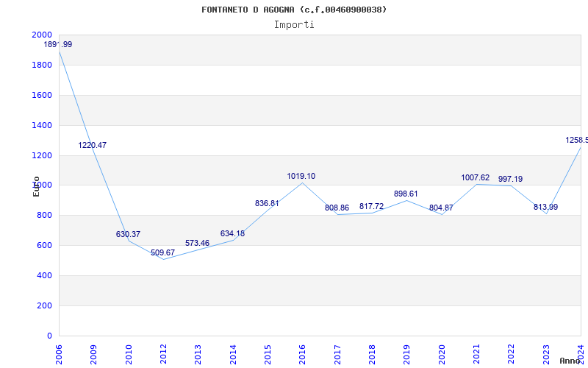Select the 1000 y-axis tick label
This screenshot has width=588, height=368.
click(42, 185)
